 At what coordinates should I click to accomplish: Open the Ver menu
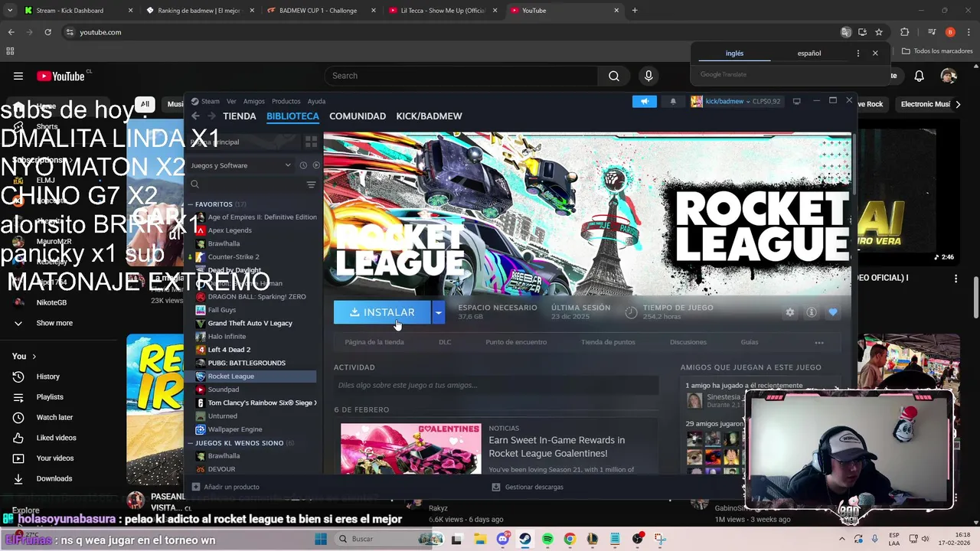pyautogui.click(x=231, y=101)
